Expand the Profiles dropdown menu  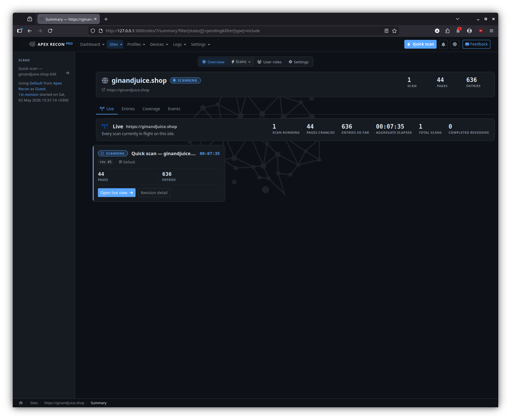136,44
